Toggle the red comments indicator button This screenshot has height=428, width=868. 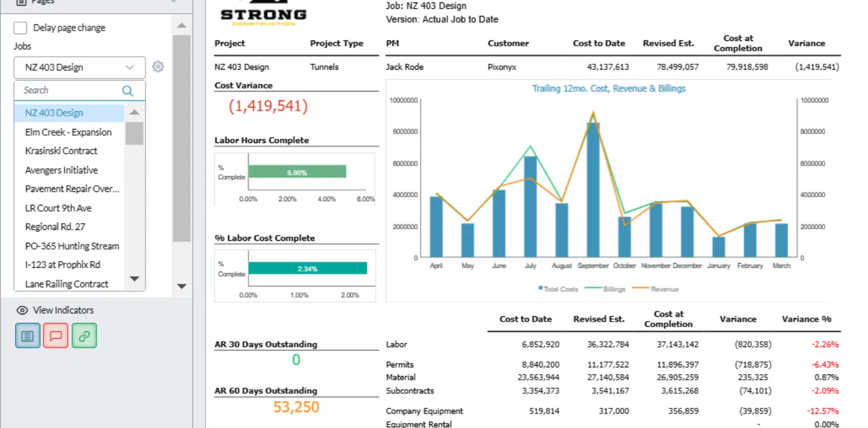pyautogui.click(x=56, y=335)
